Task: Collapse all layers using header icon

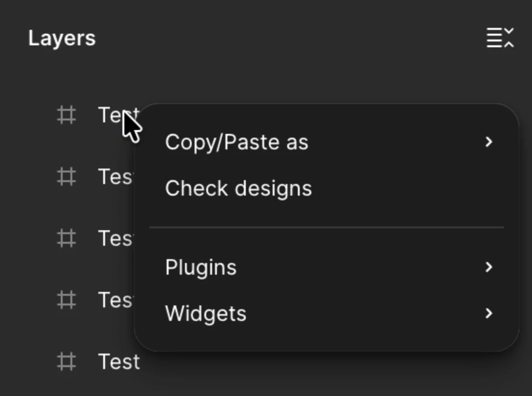Action: click(500, 38)
